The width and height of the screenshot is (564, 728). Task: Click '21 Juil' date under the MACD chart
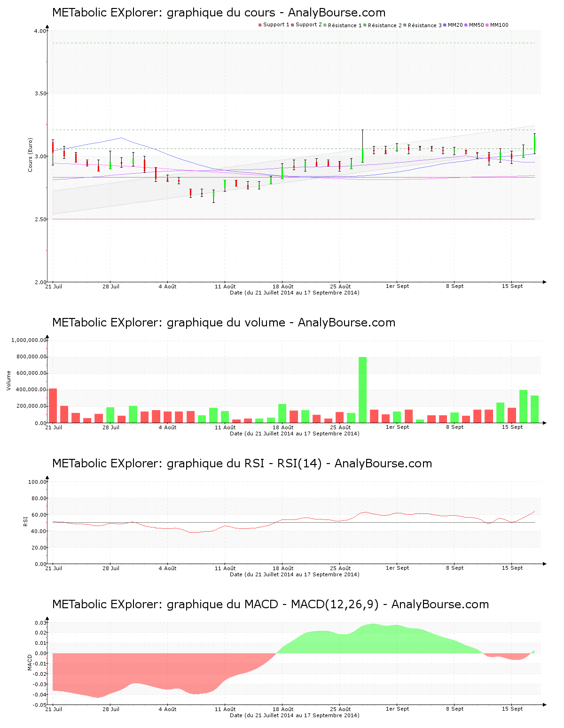(x=54, y=709)
